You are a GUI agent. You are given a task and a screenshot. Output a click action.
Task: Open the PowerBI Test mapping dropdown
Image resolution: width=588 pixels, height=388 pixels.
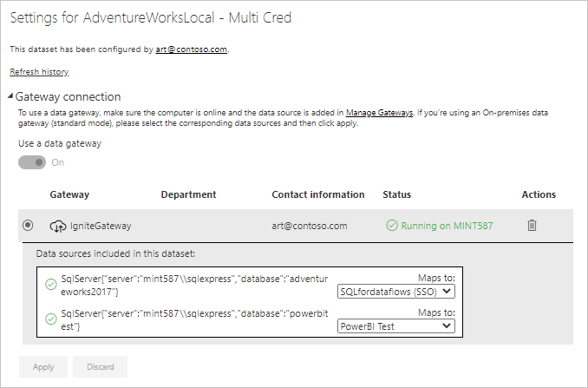tap(396, 326)
